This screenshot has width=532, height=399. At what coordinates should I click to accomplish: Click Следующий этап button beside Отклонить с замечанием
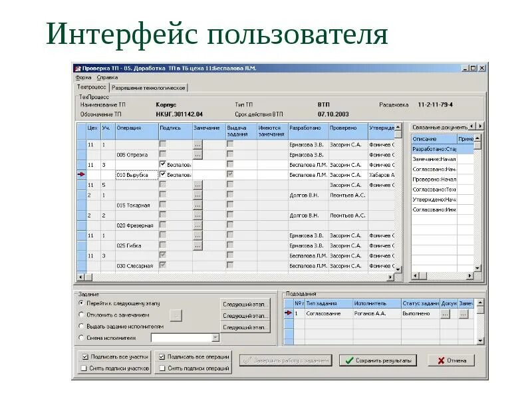245,316
